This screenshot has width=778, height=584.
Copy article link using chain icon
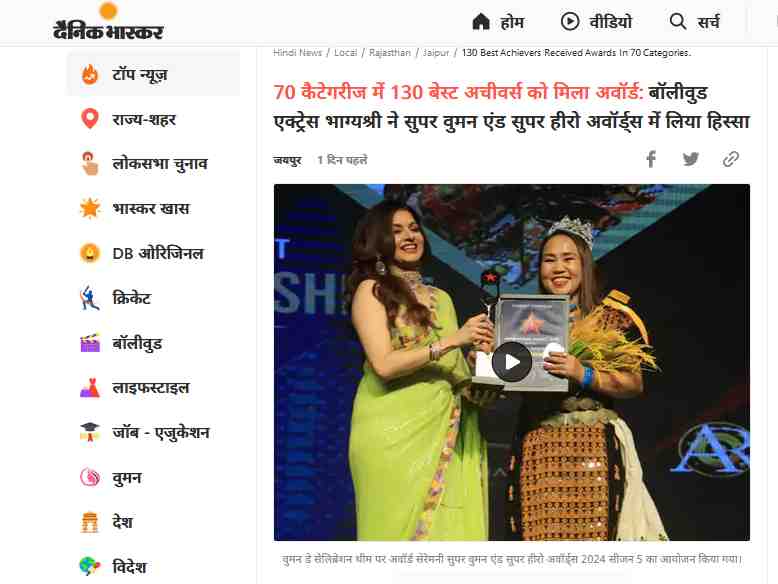(730, 159)
